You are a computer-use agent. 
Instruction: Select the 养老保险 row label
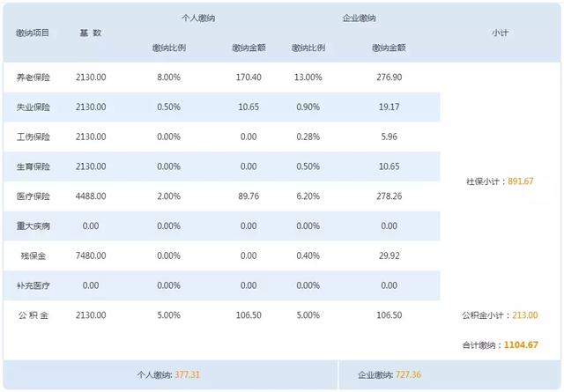(x=33, y=78)
